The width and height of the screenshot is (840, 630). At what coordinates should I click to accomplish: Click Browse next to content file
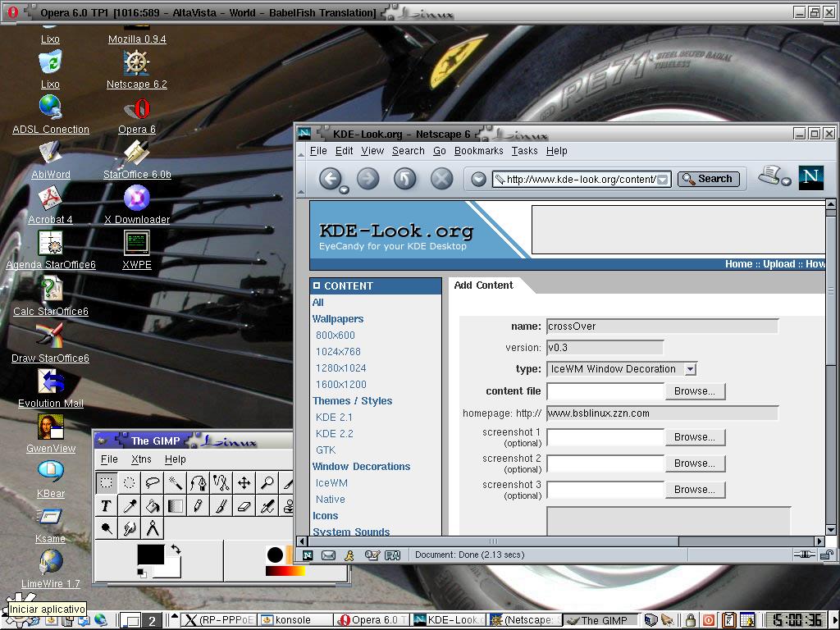tap(695, 391)
